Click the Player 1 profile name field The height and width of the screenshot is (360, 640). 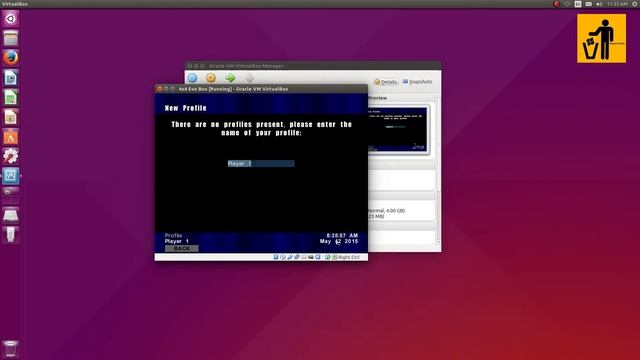point(261,163)
